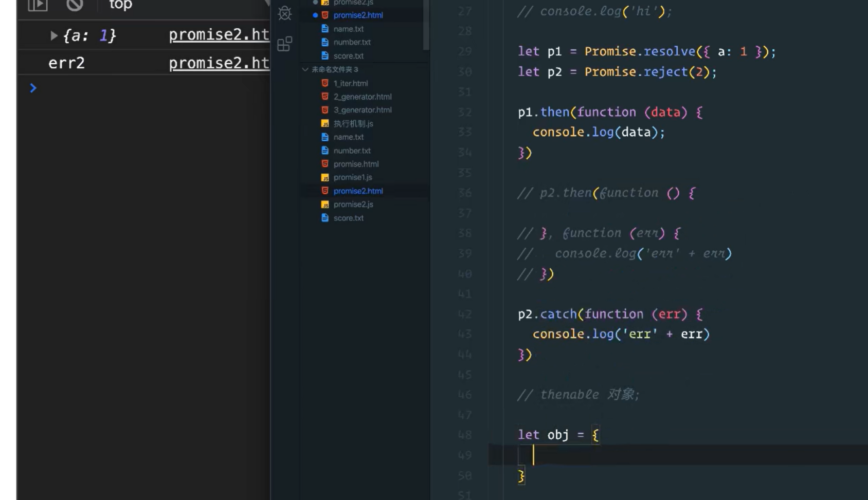Click the explorer panel vertical scrollbar
Viewport: 868px width, 500px height.
426,25
